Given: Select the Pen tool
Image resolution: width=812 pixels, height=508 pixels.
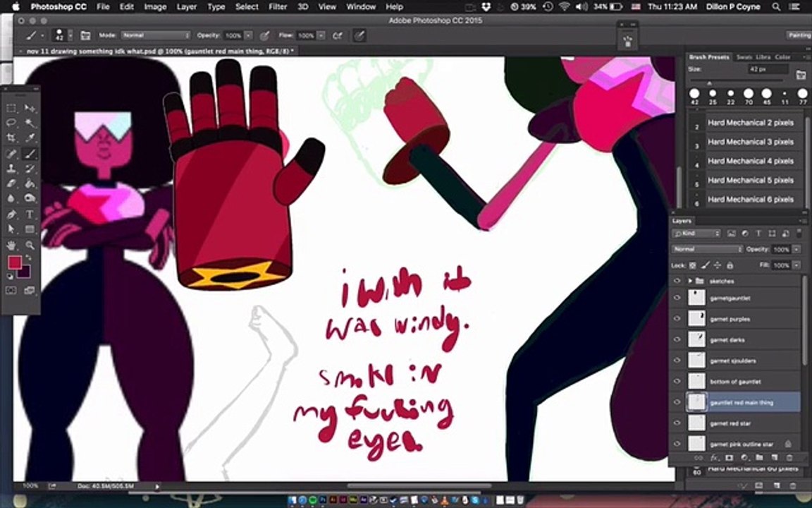Looking at the screenshot, I should tap(11, 214).
